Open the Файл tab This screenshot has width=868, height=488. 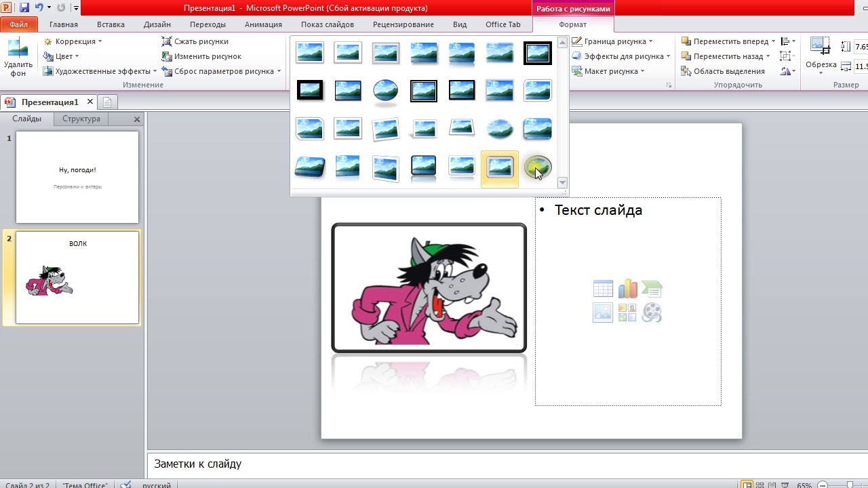[19, 24]
